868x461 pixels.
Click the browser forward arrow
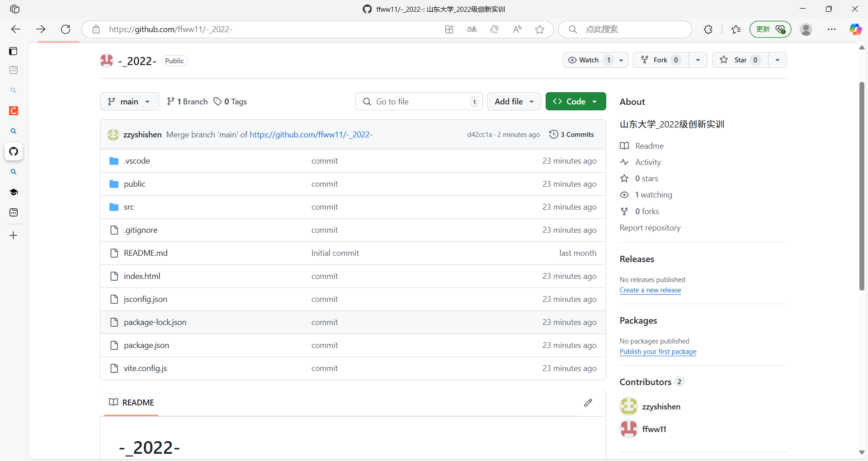pyautogui.click(x=41, y=29)
